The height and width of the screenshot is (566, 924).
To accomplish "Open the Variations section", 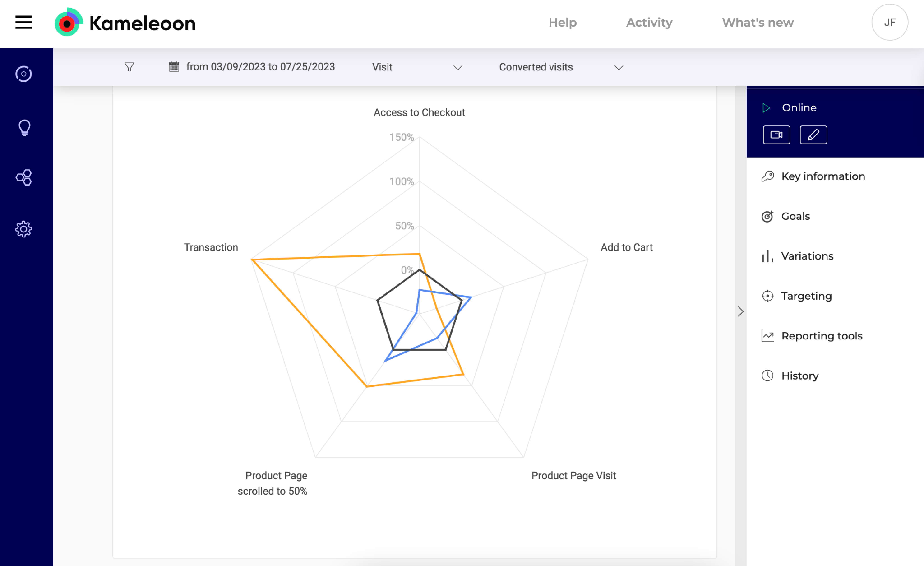I will pos(807,256).
